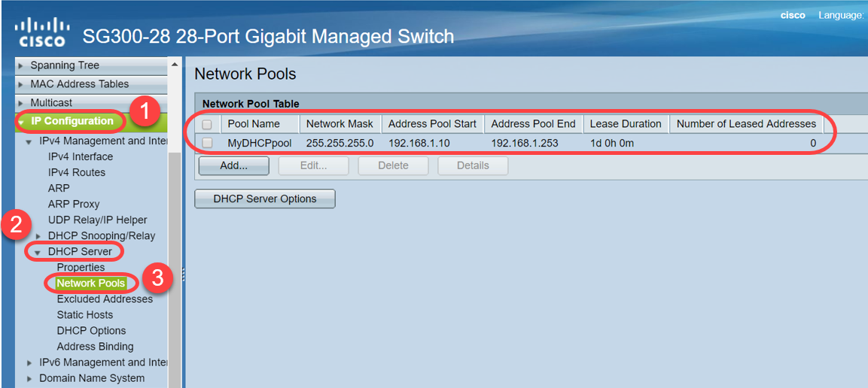Viewport: 868px width, 388px height.
Task: Click the Cisco logo in the header
Action: pyautogui.click(x=42, y=33)
